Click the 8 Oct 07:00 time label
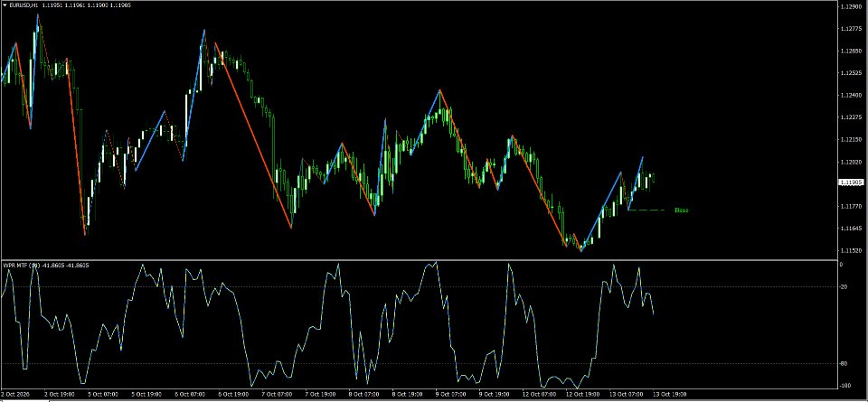 (363, 394)
